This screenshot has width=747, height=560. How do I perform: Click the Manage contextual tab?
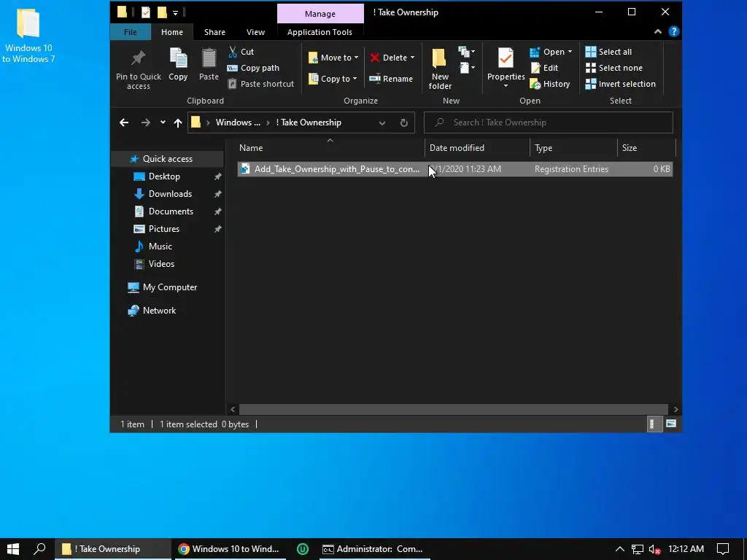click(320, 14)
